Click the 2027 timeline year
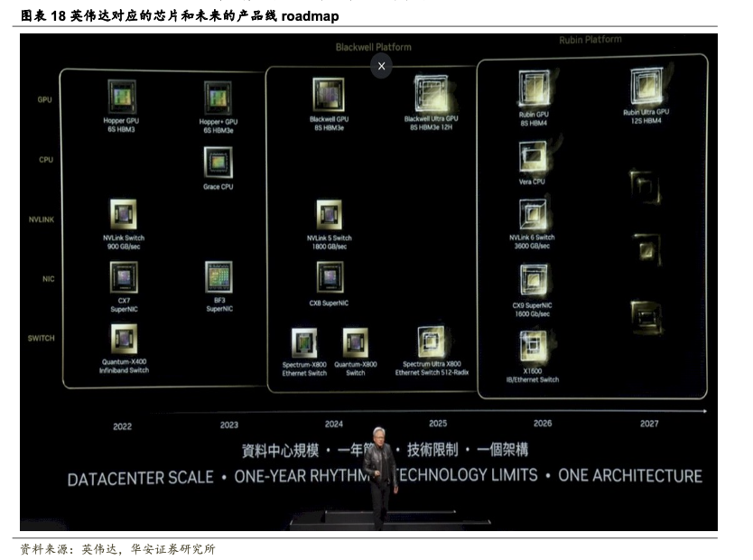 [649, 424]
